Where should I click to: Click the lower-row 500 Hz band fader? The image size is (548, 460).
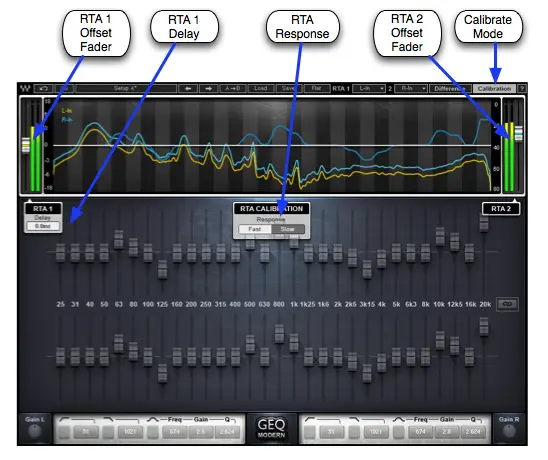250,344
